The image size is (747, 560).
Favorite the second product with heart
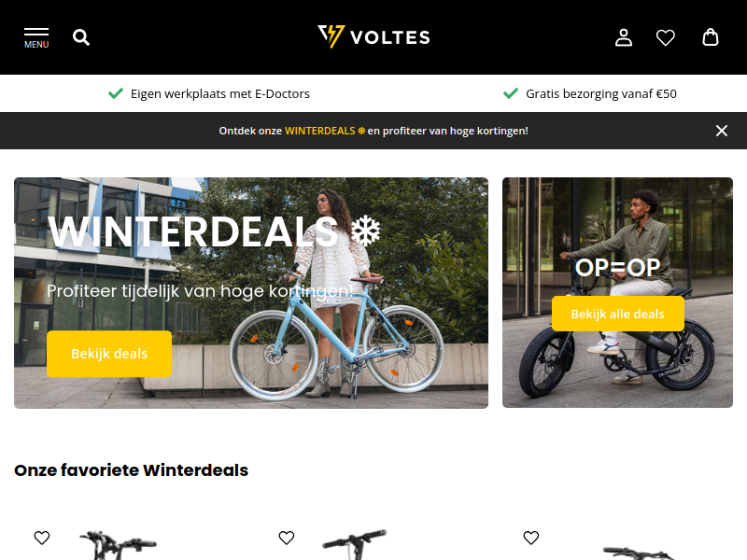point(287,538)
